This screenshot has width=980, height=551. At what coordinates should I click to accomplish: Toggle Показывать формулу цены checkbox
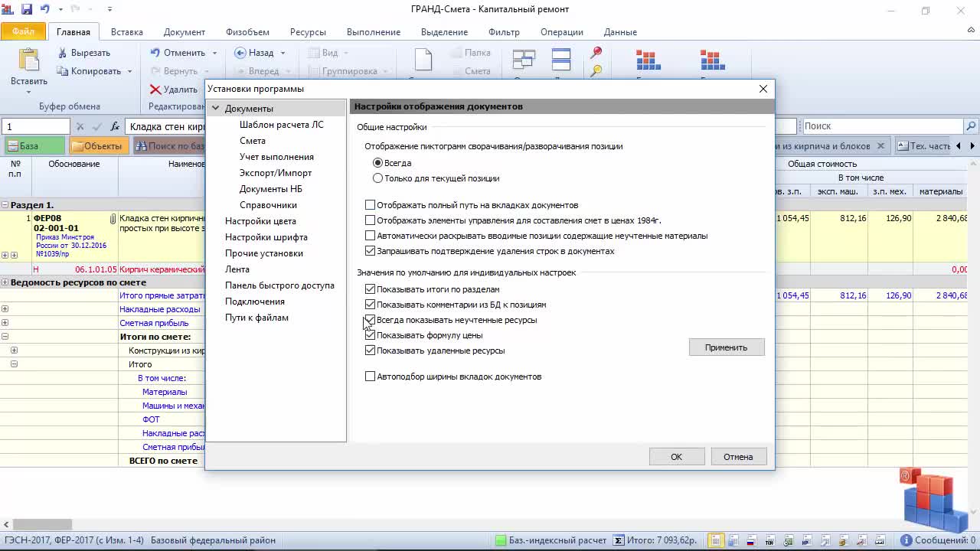370,335
